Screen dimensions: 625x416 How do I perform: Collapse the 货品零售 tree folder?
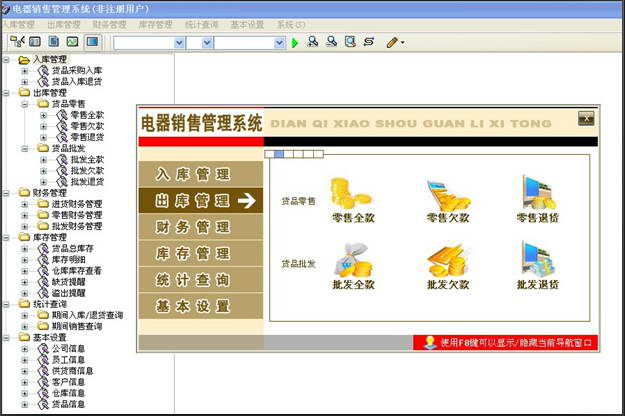tap(25, 104)
